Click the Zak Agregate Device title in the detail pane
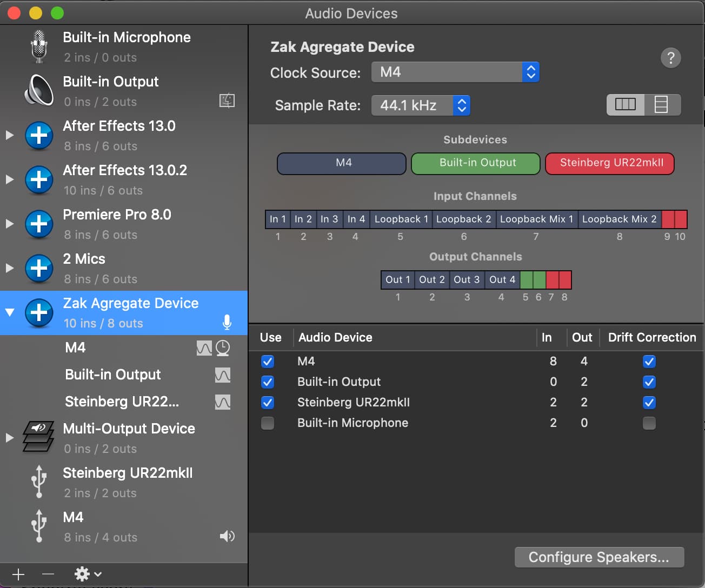705x588 pixels. pos(342,47)
